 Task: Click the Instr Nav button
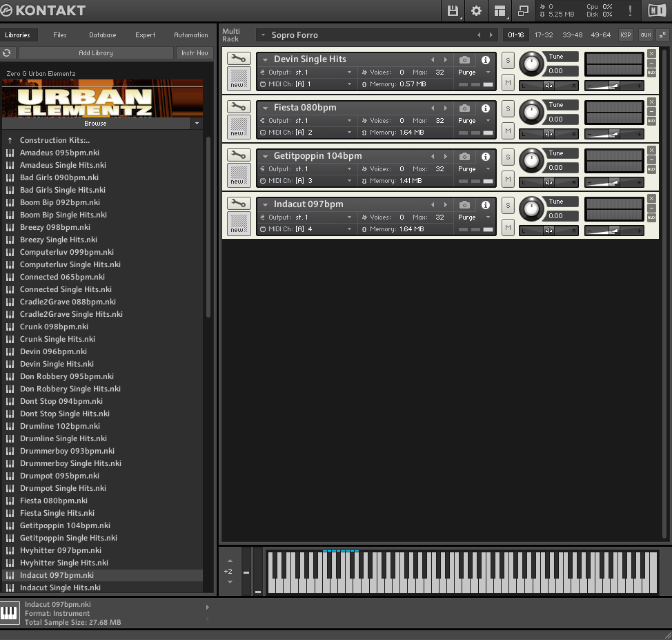pos(195,52)
